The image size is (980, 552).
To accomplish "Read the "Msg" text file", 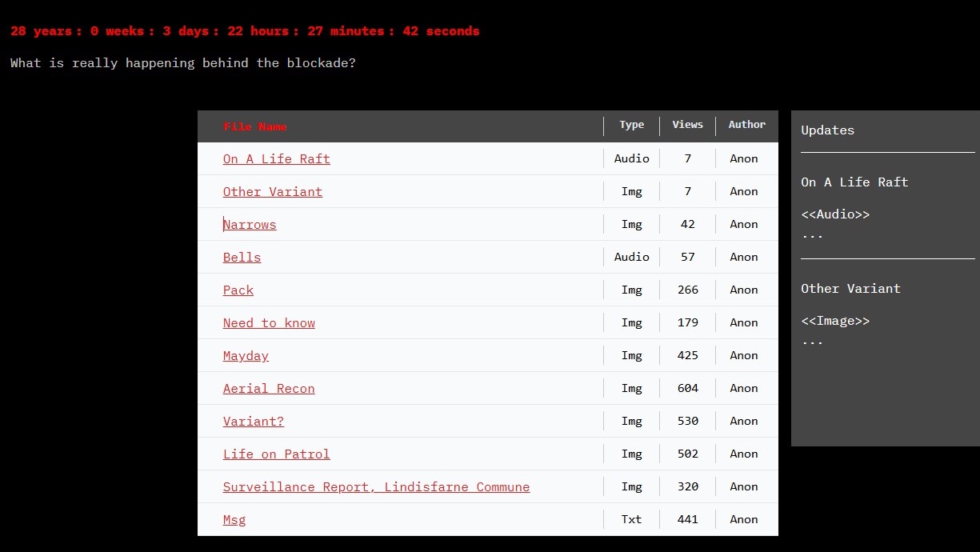I will click(x=234, y=519).
